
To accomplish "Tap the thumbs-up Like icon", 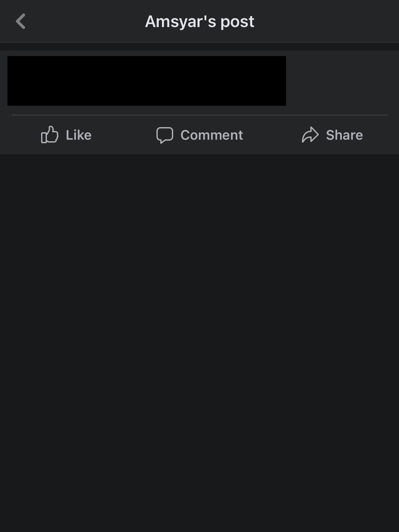I will pyautogui.click(x=49, y=135).
